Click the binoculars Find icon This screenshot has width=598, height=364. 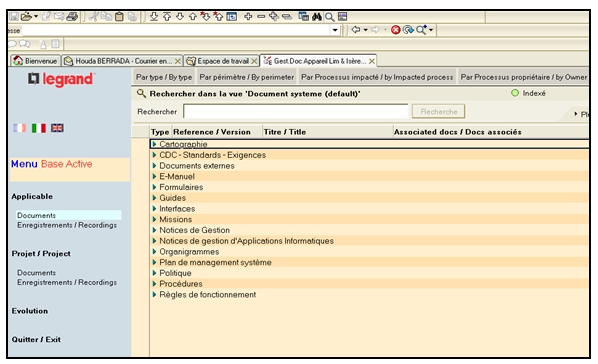tap(317, 16)
